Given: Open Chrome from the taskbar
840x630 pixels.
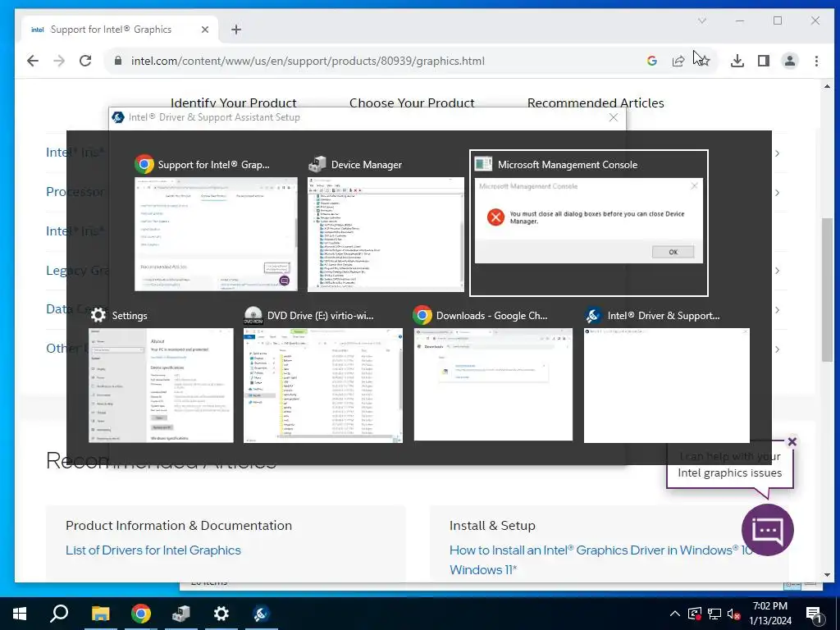Looking at the screenshot, I should click(x=141, y=614).
